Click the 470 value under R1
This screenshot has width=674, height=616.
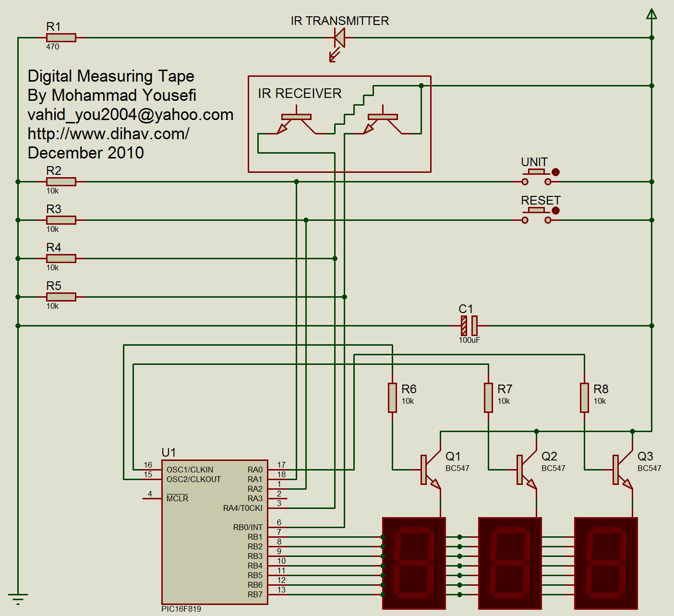point(52,47)
